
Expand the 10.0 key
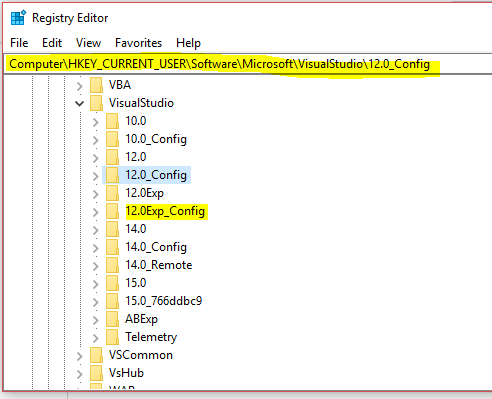[96, 122]
